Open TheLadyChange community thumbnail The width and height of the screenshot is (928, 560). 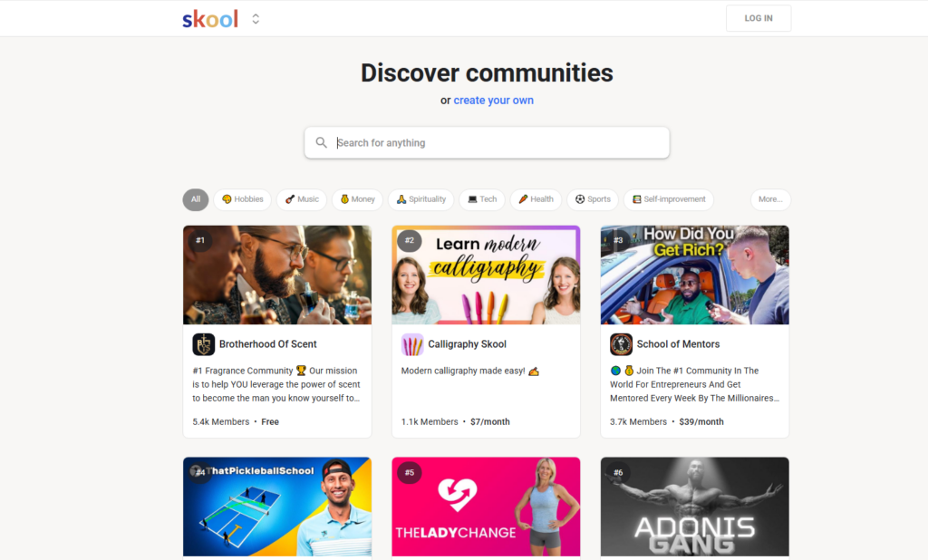click(486, 507)
